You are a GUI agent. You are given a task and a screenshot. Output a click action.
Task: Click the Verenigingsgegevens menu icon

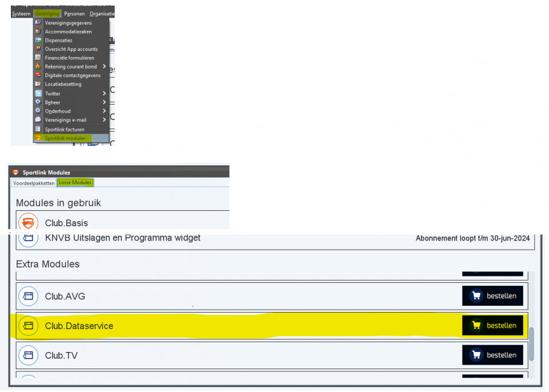(38, 23)
